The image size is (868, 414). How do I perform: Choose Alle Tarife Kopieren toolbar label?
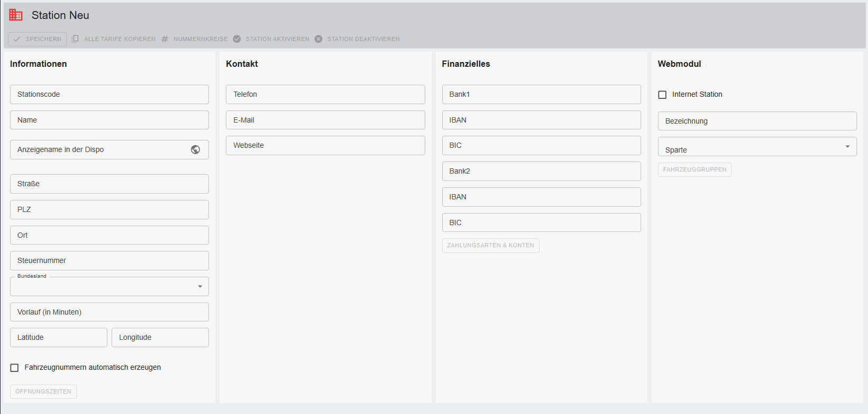pos(119,39)
